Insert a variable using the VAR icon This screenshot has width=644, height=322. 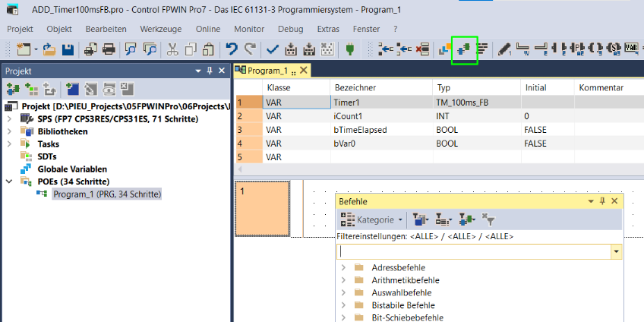(631, 49)
